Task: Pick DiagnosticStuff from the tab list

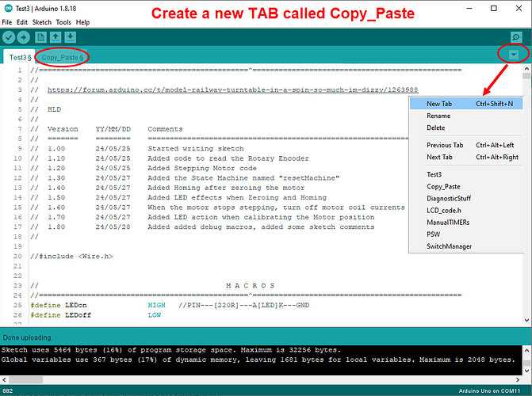Action: click(466, 198)
